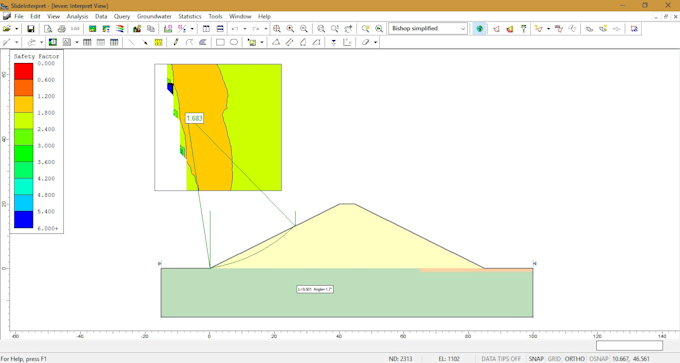Select the pencil freehand tool
The image size is (680, 363).
176,42
